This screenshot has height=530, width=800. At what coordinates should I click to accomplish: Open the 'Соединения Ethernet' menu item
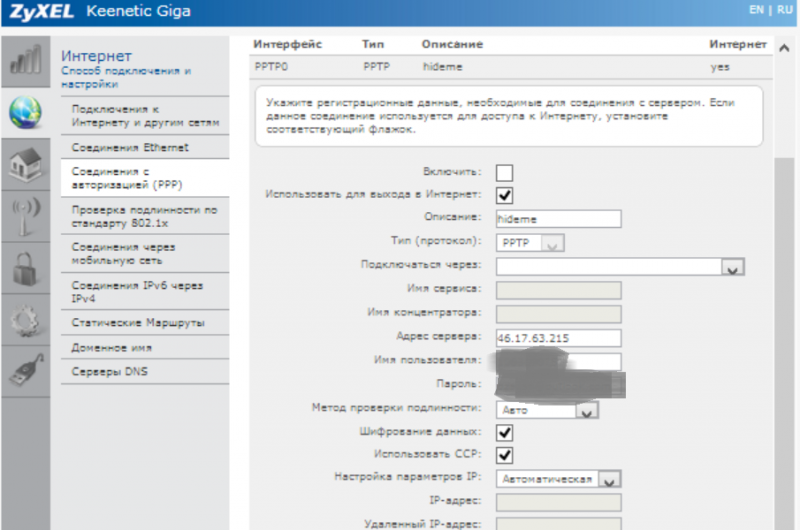(130, 147)
